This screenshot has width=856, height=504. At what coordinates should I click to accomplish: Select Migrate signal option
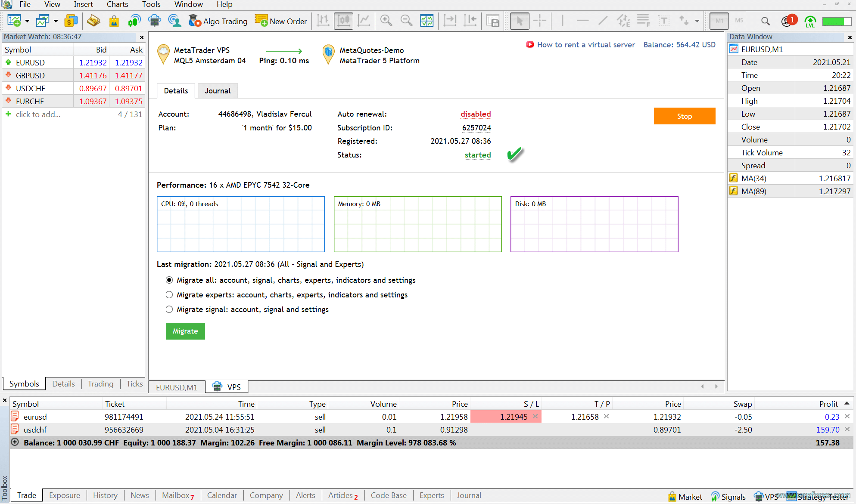pos(169,309)
